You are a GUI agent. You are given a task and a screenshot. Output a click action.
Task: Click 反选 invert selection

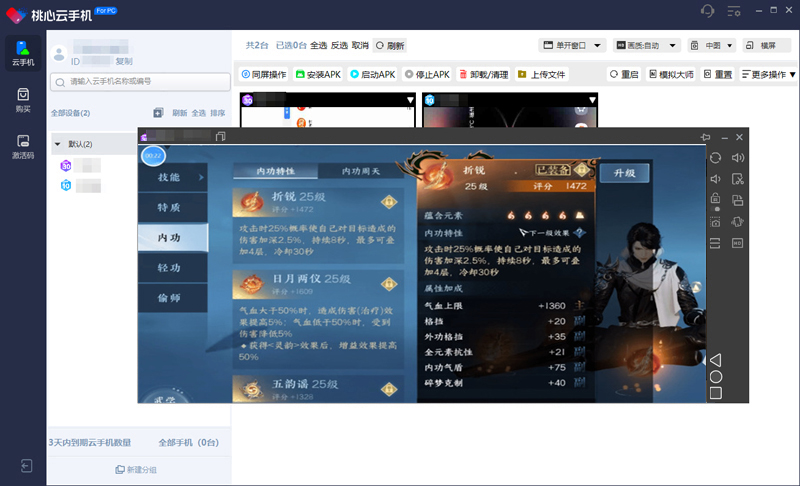[339, 45]
